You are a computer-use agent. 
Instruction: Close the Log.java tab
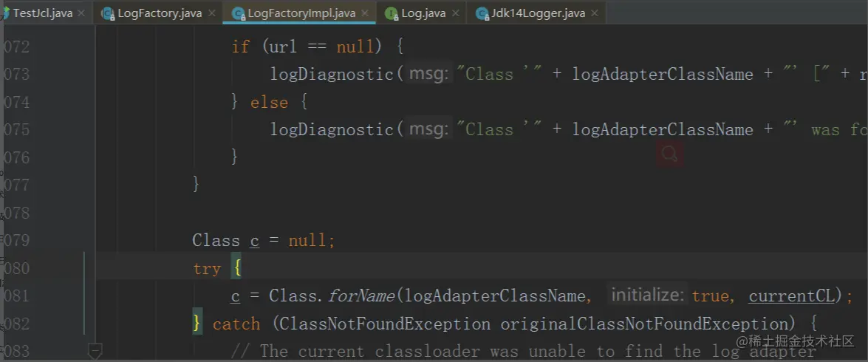(454, 13)
